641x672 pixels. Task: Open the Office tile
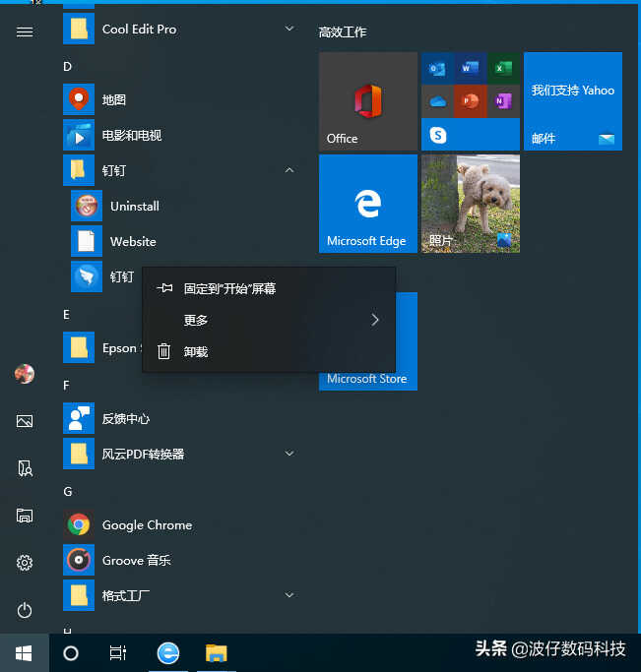tap(368, 101)
